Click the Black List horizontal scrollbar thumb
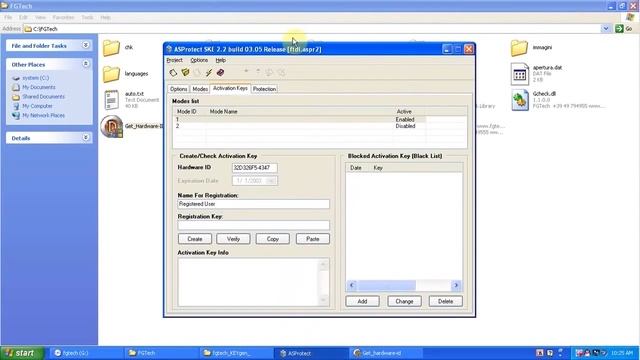The height and width of the screenshot is (360, 640). [x=386, y=285]
